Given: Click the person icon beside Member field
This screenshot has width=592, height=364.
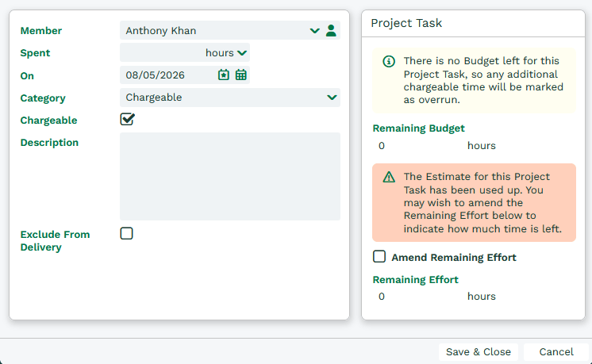Looking at the screenshot, I should (x=331, y=31).
